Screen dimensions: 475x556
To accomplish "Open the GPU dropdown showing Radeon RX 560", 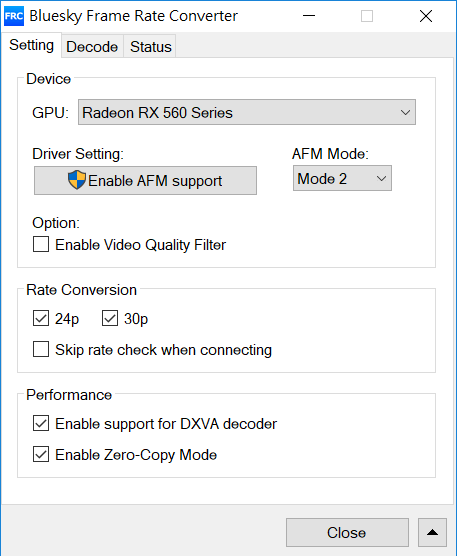I will tap(247, 112).
